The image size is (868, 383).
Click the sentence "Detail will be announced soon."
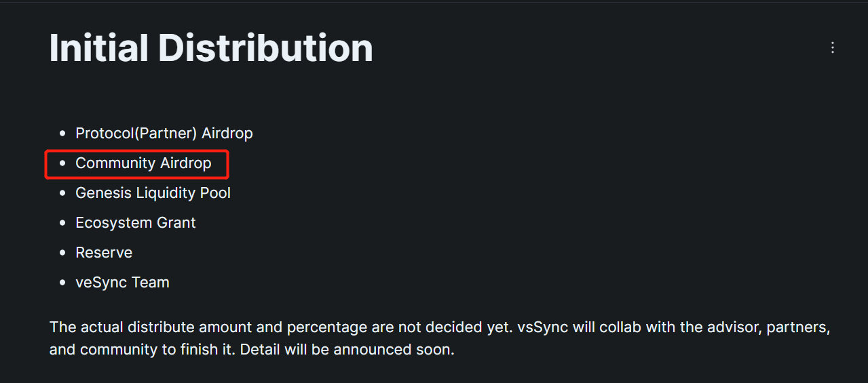(x=347, y=350)
